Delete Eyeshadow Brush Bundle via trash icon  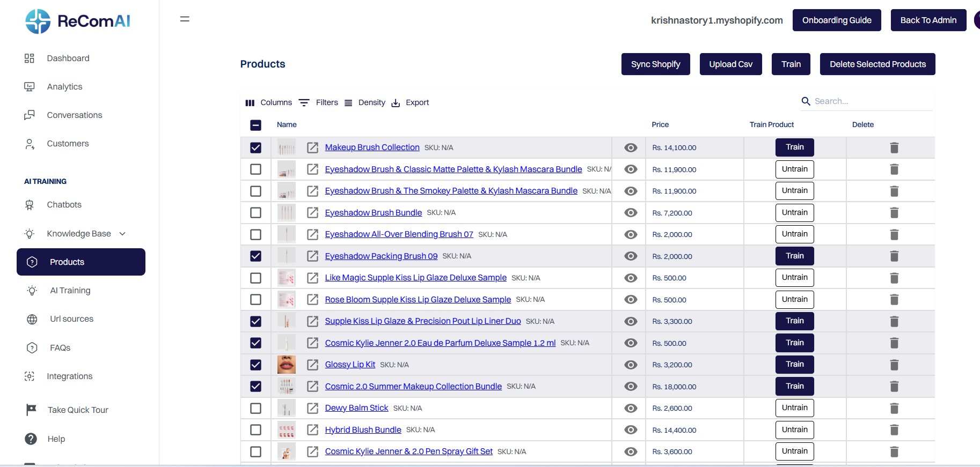coord(894,213)
